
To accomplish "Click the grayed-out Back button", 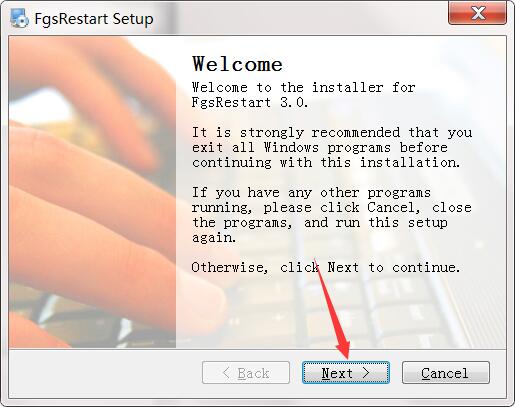I will [x=246, y=373].
